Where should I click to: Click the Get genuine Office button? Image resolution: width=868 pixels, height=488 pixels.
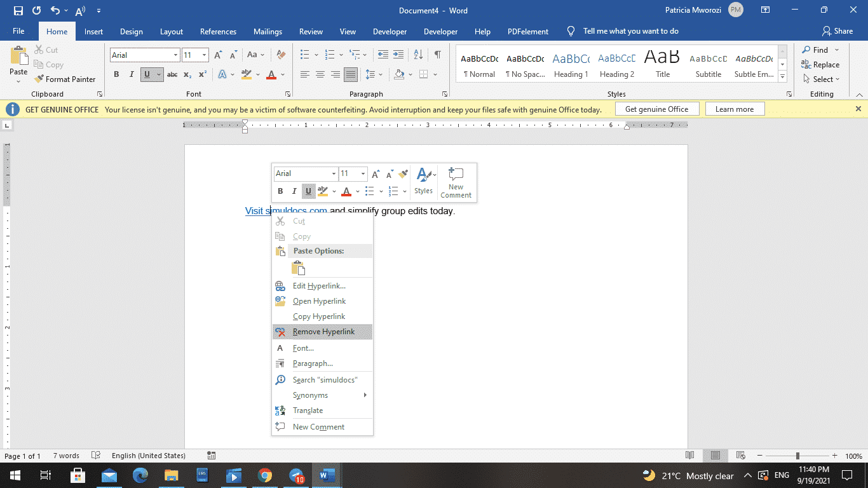point(657,109)
